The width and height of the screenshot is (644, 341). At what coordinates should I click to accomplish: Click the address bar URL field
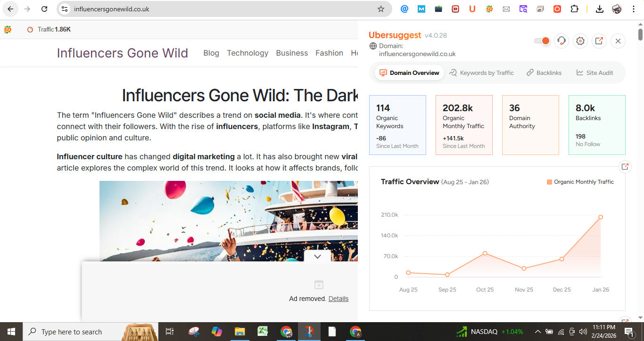pyautogui.click(x=224, y=9)
